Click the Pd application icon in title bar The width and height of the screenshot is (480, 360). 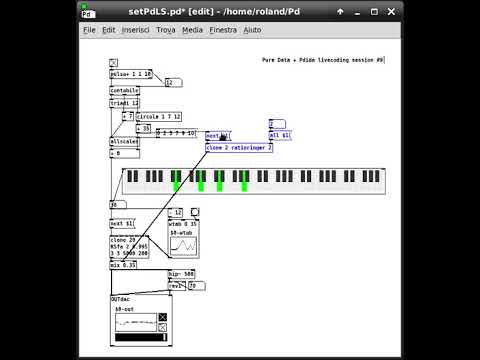(x=88, y=12)
